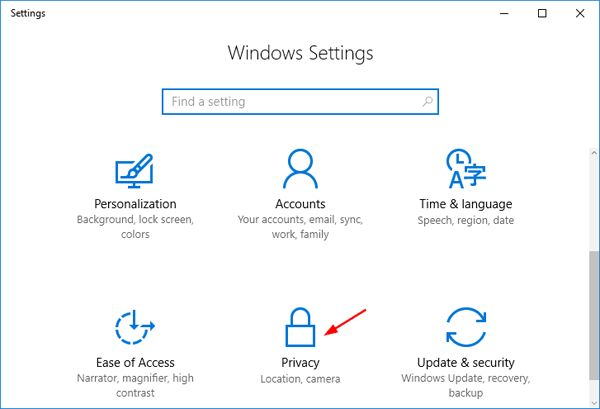Click the Privacy padlock icon
The image size is (600, 409).
[x=301, y=329]
